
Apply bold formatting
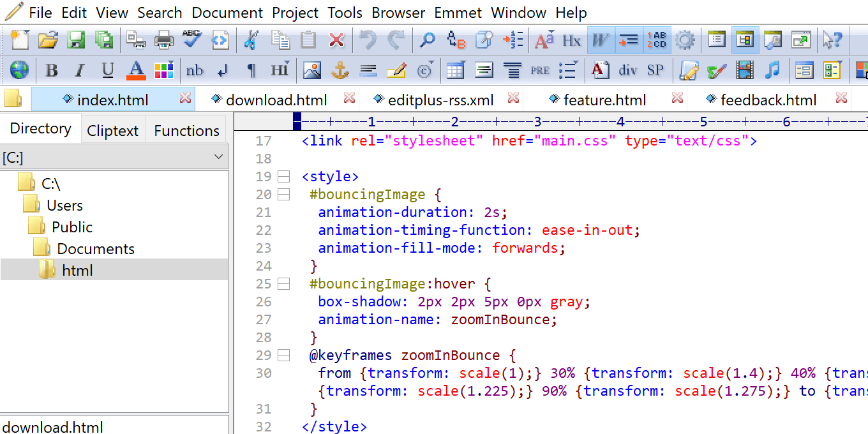[x=52, y=70]
